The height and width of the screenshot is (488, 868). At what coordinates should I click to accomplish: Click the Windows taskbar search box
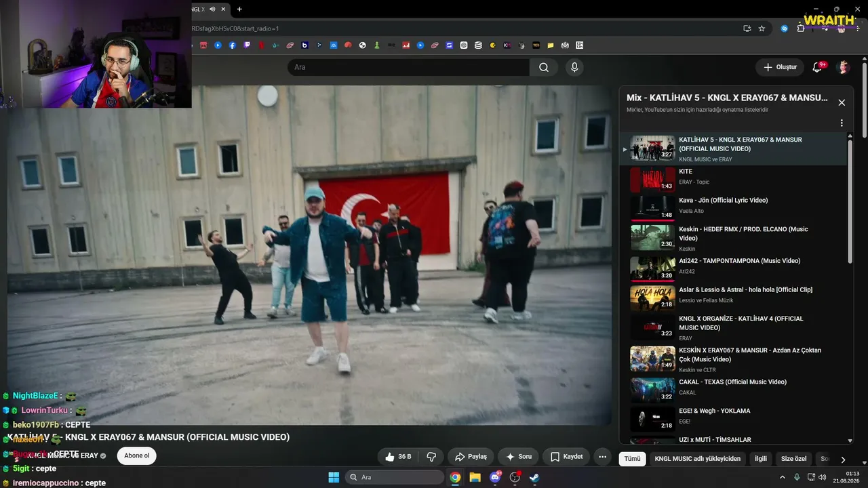point(395,477)
